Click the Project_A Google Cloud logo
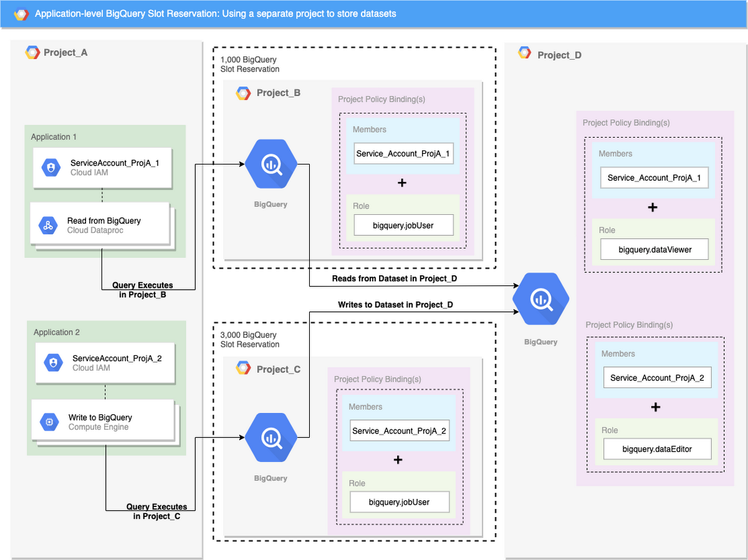The image size is (748, 560). pos(32,52)
